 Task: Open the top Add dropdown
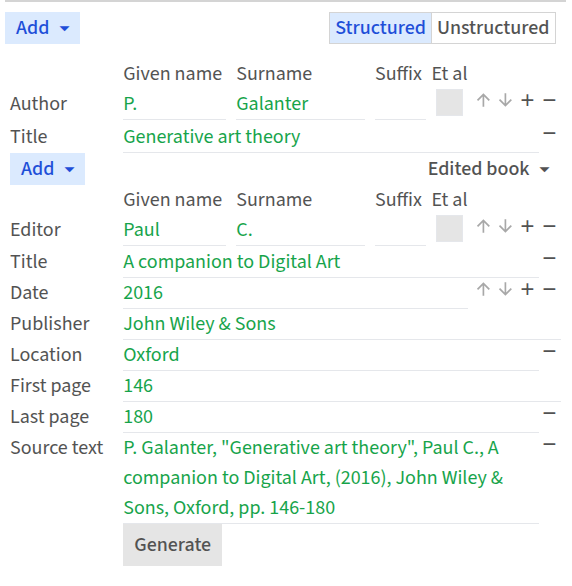[42, 28]
